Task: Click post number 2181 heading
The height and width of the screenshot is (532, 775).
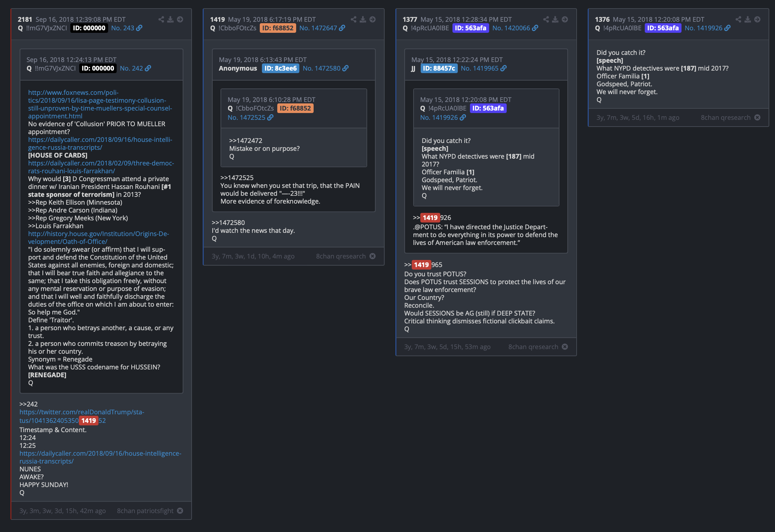Action: pyautogui.click(x=25, y=19)
